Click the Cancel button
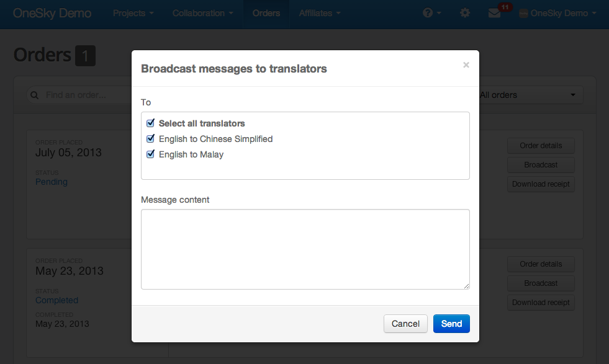 (405, 324)
